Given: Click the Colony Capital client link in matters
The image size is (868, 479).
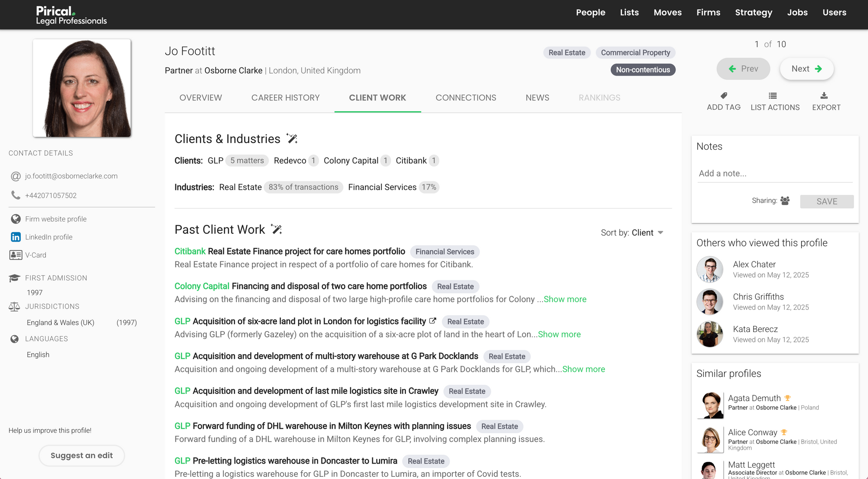Looking at the screenshot, I should 202,286.
